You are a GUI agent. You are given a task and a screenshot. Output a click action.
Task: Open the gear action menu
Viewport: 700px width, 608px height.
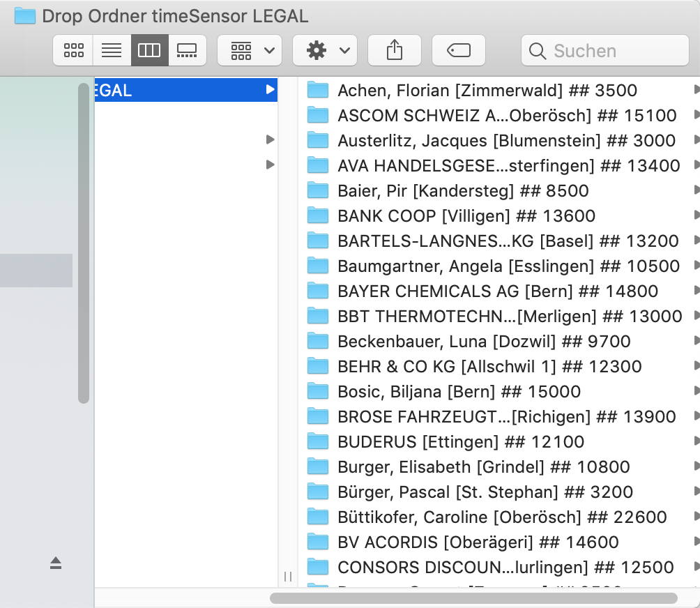click(325, 50)
